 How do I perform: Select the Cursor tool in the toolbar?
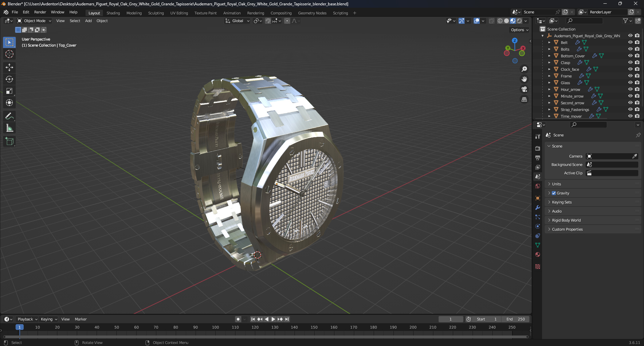[x=9, y=54]
